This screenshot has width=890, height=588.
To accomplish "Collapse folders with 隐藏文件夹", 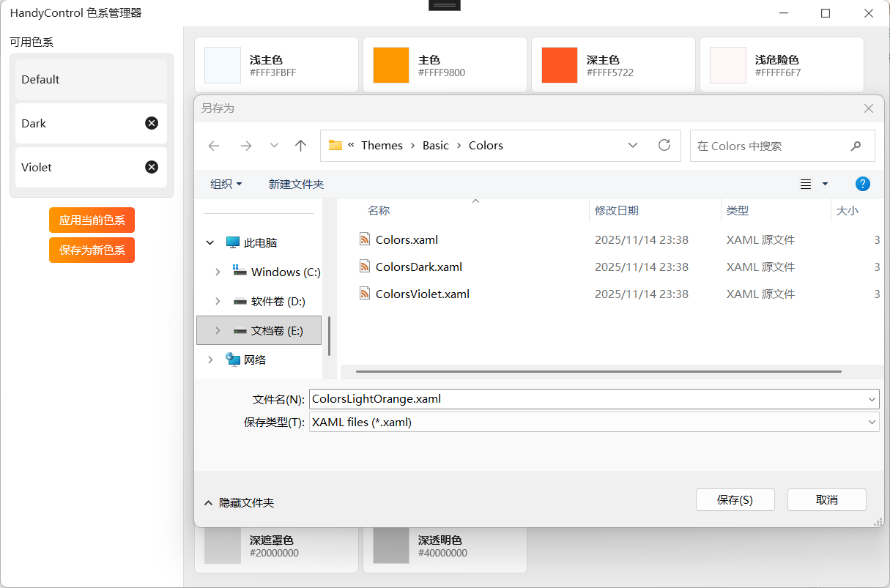I will coord(240,503).
